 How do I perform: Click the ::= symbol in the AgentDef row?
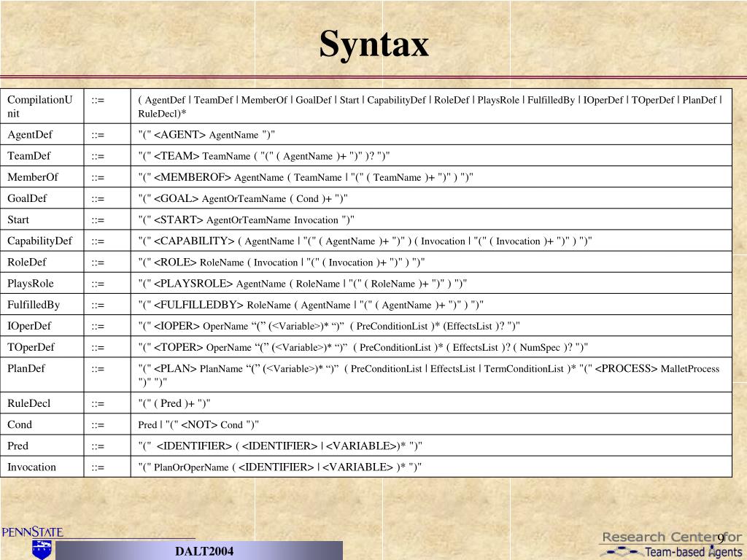click(x=98, y=135)
